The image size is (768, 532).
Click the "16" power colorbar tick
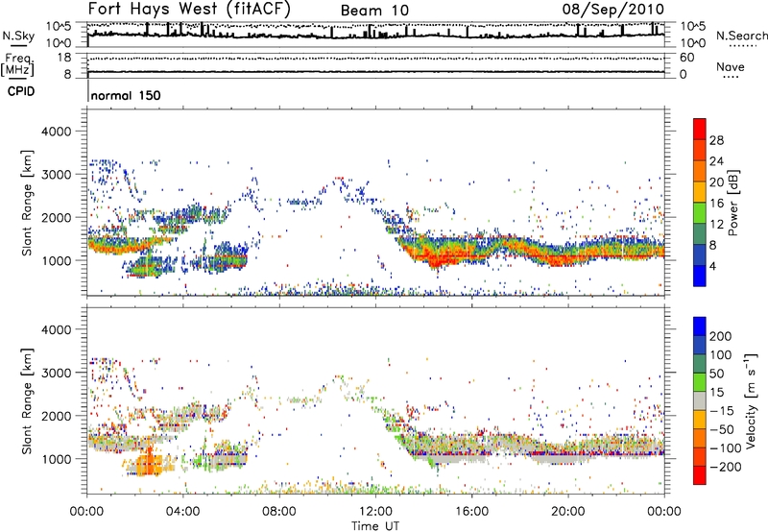tap(716, 204)
